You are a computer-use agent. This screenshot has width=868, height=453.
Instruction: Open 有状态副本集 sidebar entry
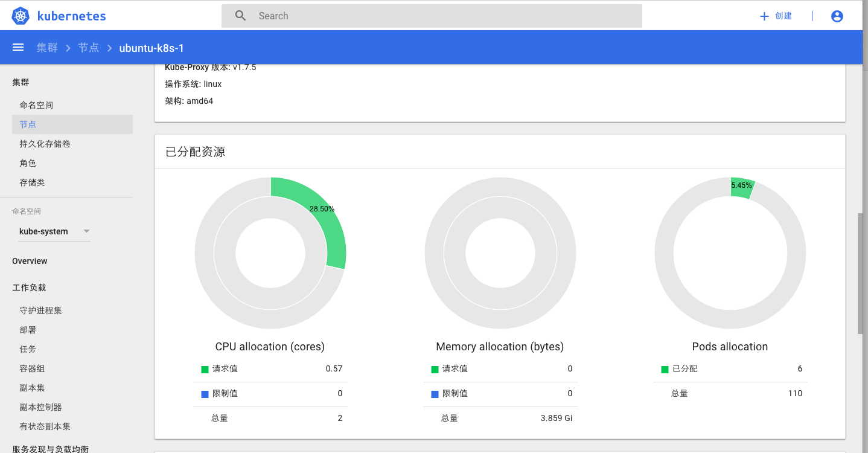tap(45, 426)
